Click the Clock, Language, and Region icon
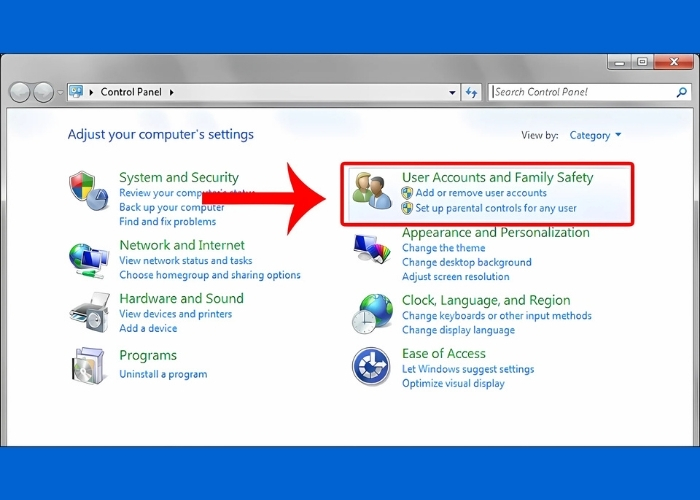Viewport: 700px width, 500px height. (x=372, y=312)
